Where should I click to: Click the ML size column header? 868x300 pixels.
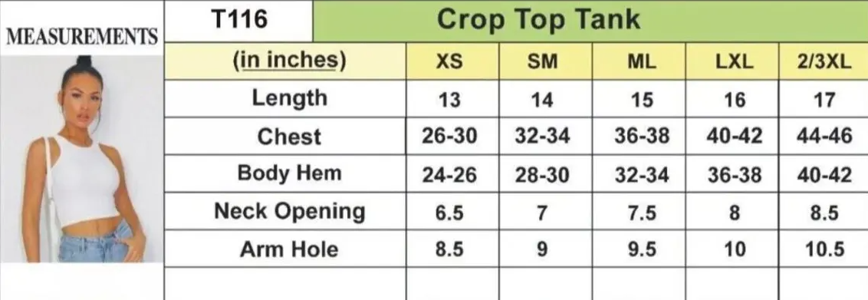pos(642,62)
